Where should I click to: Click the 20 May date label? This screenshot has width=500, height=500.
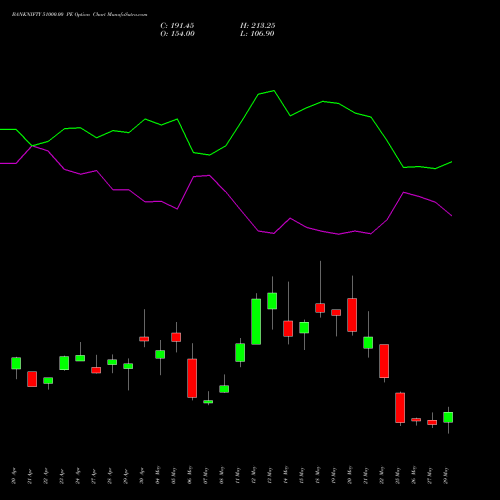pyautogui.click(x=350, y=475)
